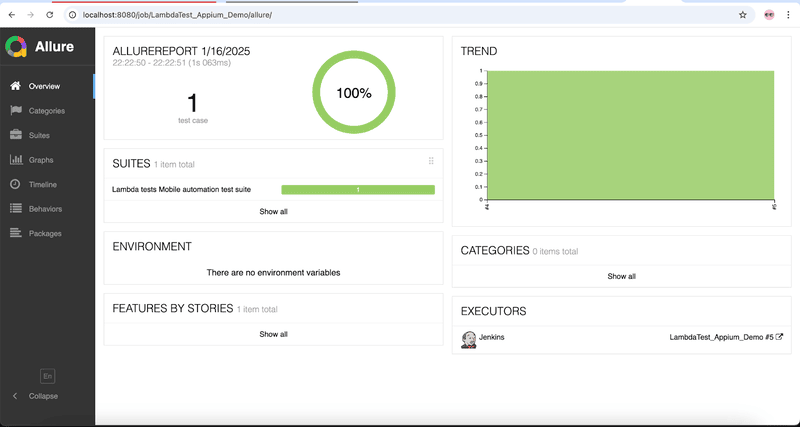Click 'There are no environment variables' text

273,272
